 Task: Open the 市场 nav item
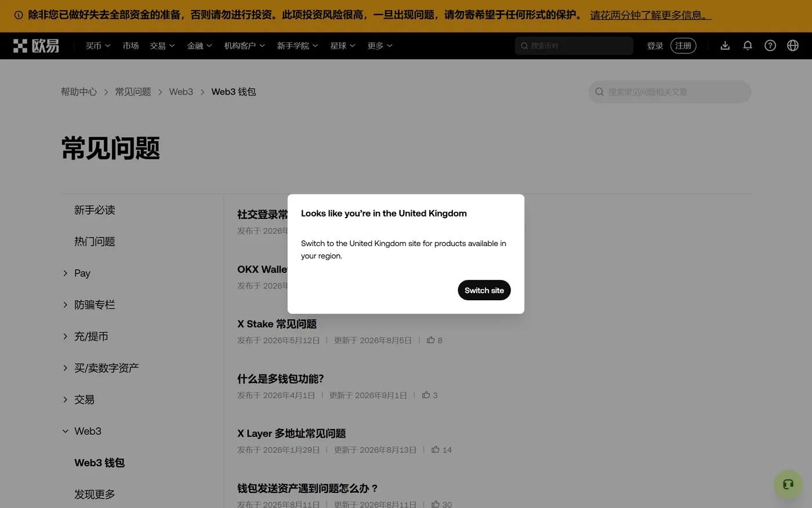coord(130,46)
